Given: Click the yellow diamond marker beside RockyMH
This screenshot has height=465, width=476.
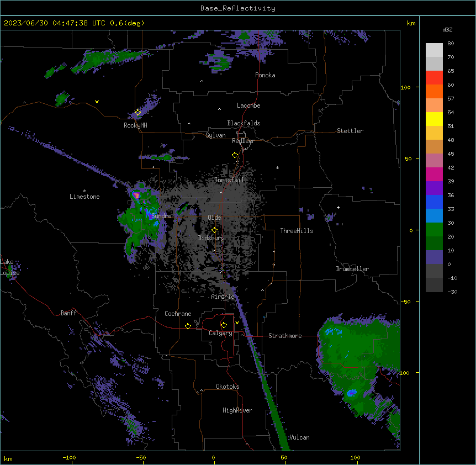Looking at the screenshot, I should click(137, 112).
